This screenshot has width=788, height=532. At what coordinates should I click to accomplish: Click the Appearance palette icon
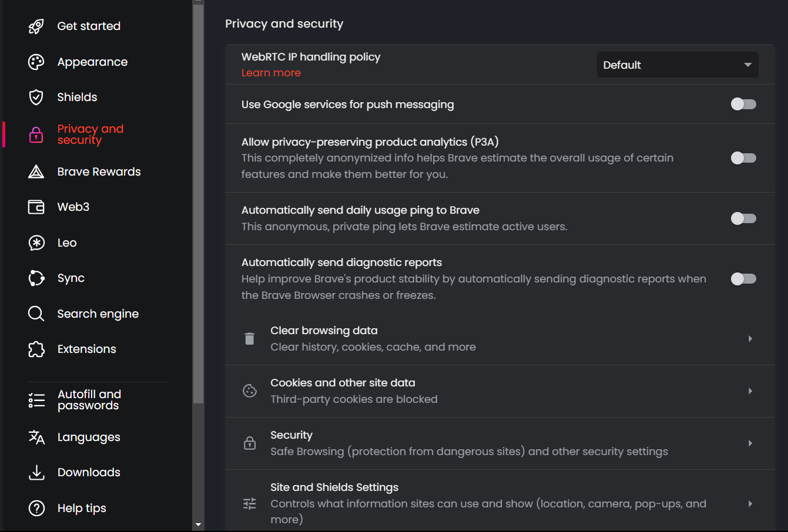[36, 62]
